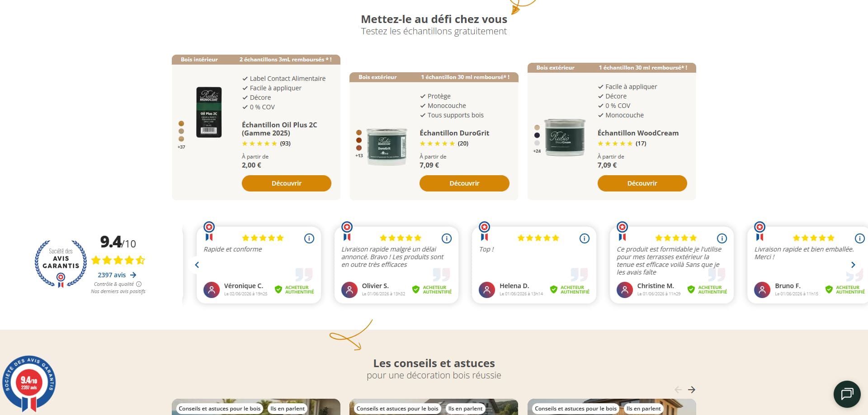Screen dimensions: 868x415
Task: Click first card's Ils en parlent tag
Action: [288, 409]
